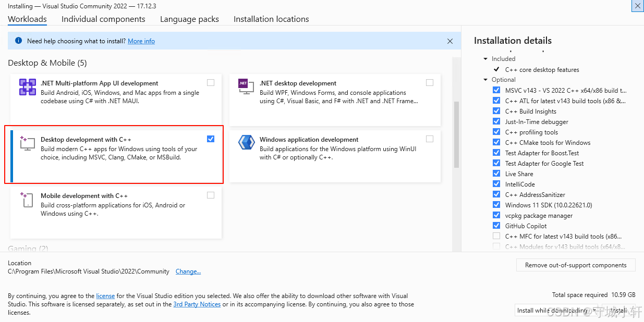
Task: Dismiss the 'Need help choosing' banner
Action: point(450,41)
